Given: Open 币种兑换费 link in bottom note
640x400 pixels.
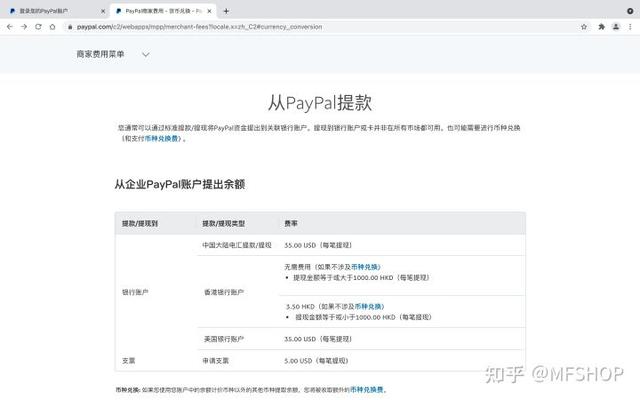Looking at the screenshot, I should click(367, 389).
